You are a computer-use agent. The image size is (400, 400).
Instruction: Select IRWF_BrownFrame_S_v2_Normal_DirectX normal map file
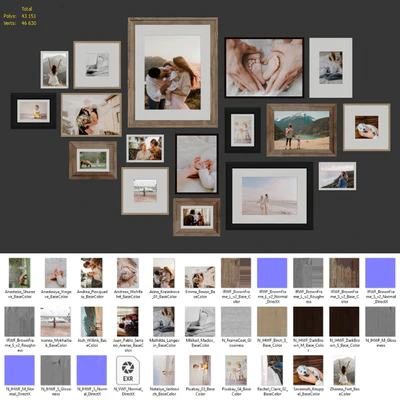(x=380, y=273)
